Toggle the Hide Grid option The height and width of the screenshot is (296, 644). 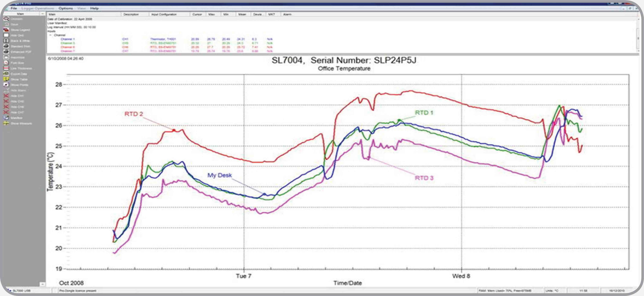pyautogui.click(x=6, y=35)
